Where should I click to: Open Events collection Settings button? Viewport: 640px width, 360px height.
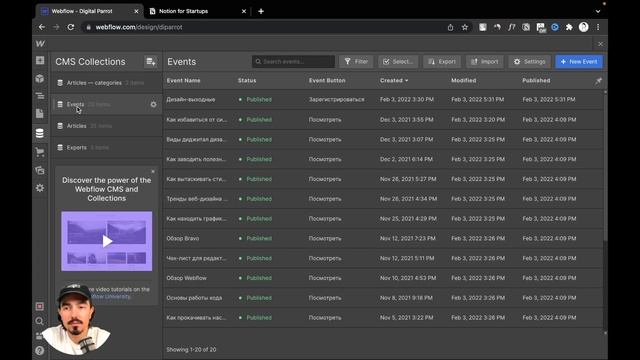[529, 62]
